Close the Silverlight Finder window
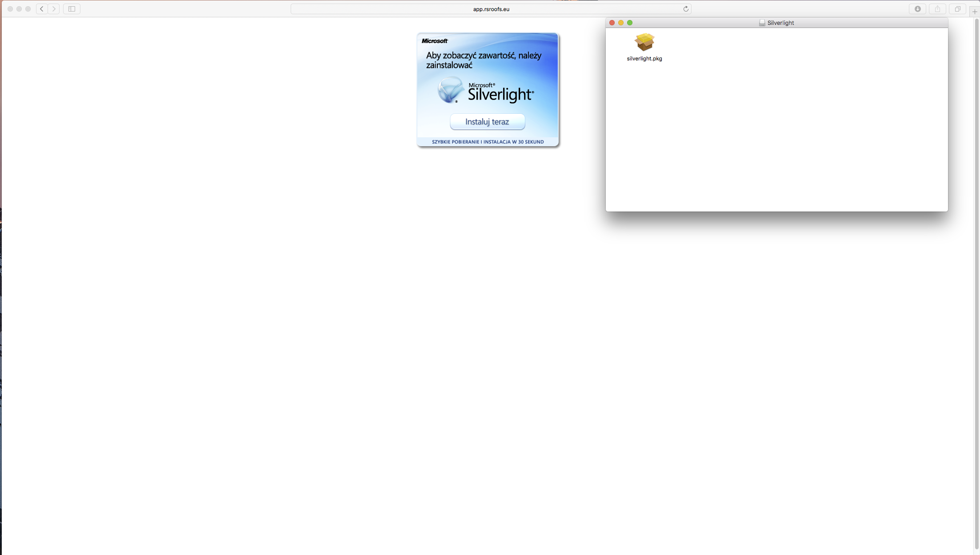 pyautogui.click(x=612, y=23)
